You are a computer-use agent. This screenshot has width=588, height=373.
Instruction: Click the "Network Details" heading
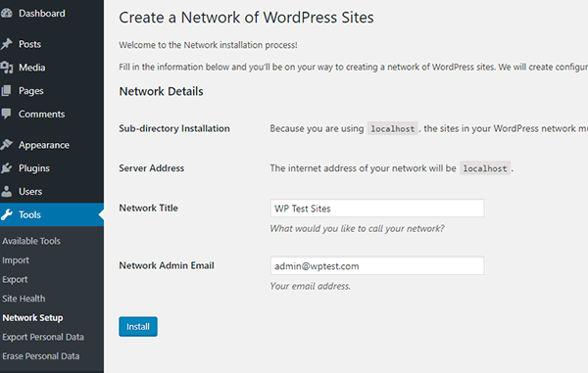162,91
